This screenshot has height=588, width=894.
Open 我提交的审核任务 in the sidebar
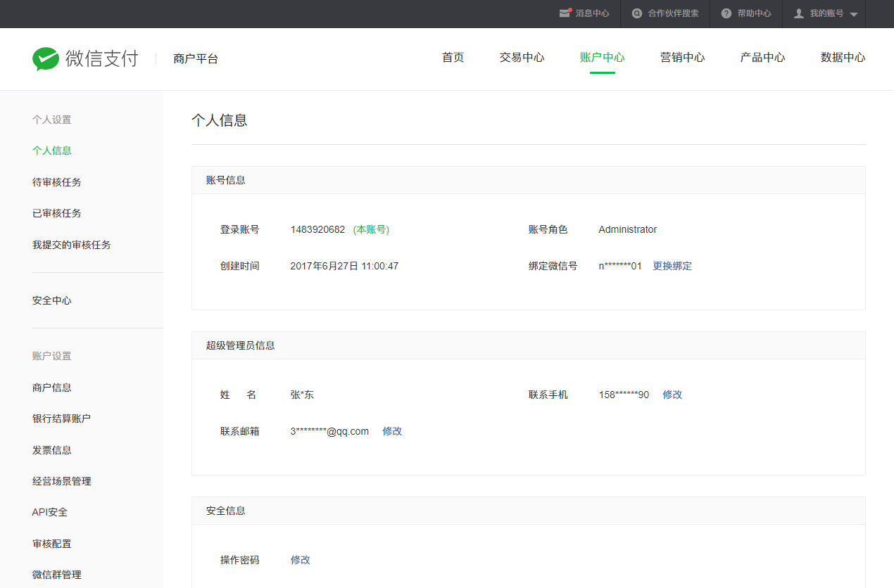72,245
